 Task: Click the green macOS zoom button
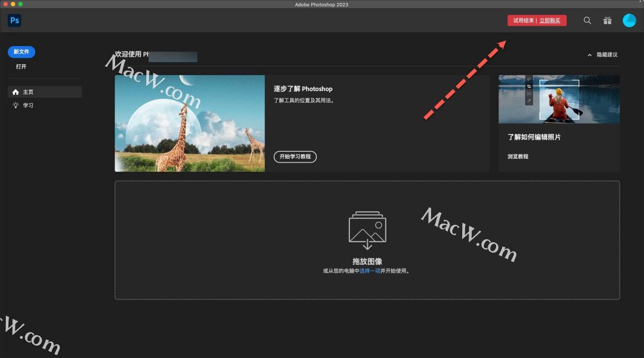coord(20,4)
